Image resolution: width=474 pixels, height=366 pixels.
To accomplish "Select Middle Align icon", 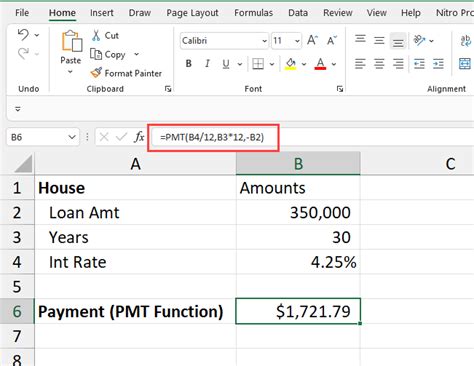I will [x=379, y=40].
